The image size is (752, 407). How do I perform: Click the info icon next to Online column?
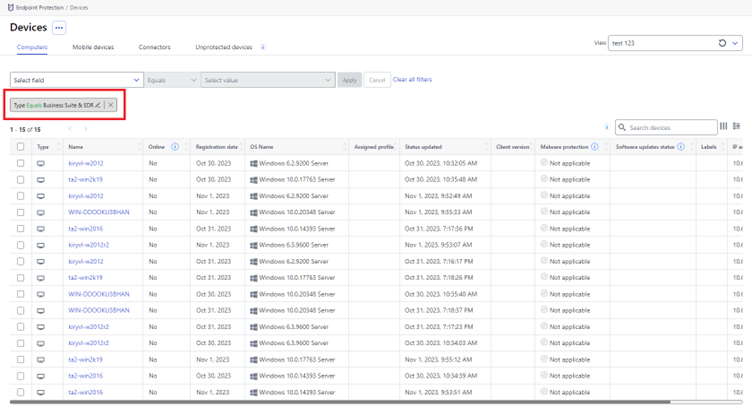point(175,147)
